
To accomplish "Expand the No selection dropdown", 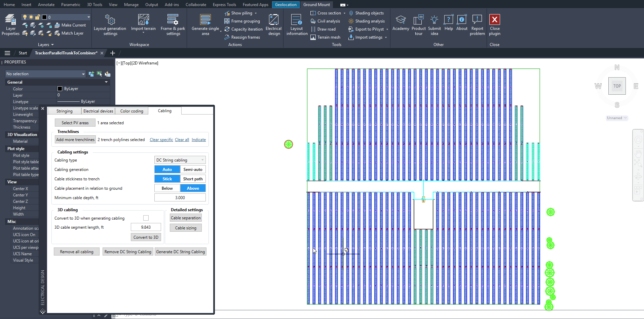I will 83,74.
